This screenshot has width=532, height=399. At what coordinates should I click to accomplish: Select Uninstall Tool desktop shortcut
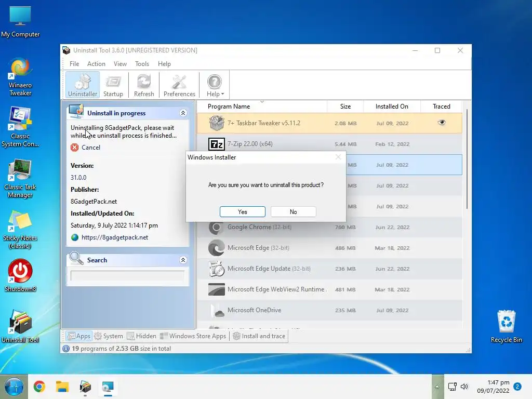20,326
